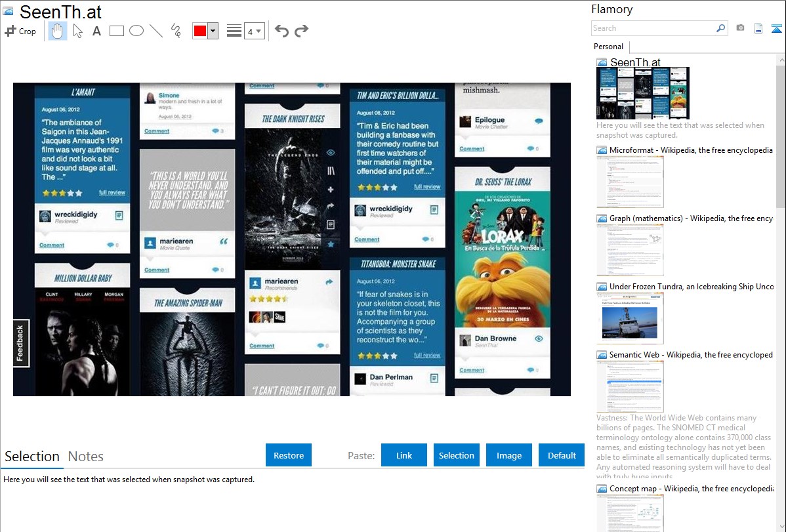Open the Graph (mathematics) snapshot thumbnail

pos(630,250)
